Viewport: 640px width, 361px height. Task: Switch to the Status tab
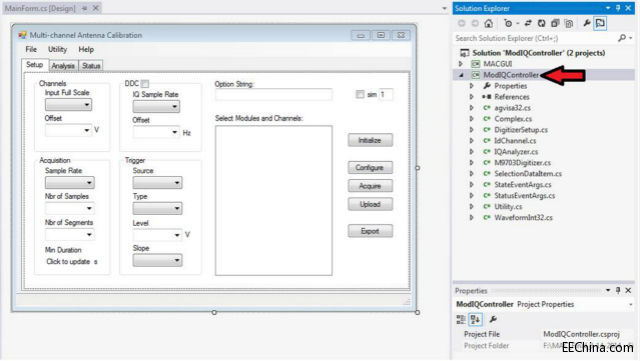pyautogui.click(x=91, y=66)
